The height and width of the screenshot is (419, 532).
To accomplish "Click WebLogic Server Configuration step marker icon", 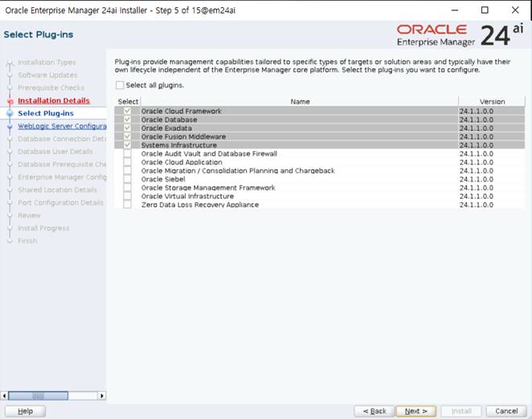I will tap(10, 126).
